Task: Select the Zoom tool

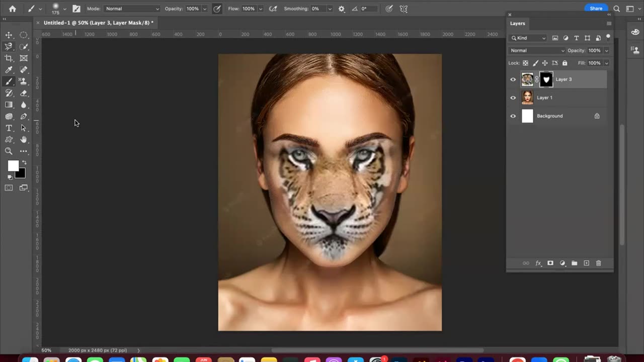Action: (9, 151)
